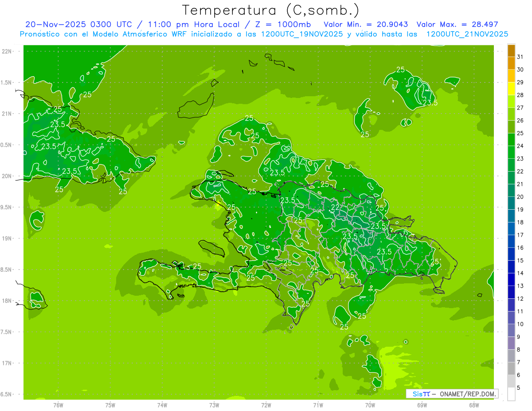
Task: Click the "70W" longitude axis label
Action: point(370,405)
